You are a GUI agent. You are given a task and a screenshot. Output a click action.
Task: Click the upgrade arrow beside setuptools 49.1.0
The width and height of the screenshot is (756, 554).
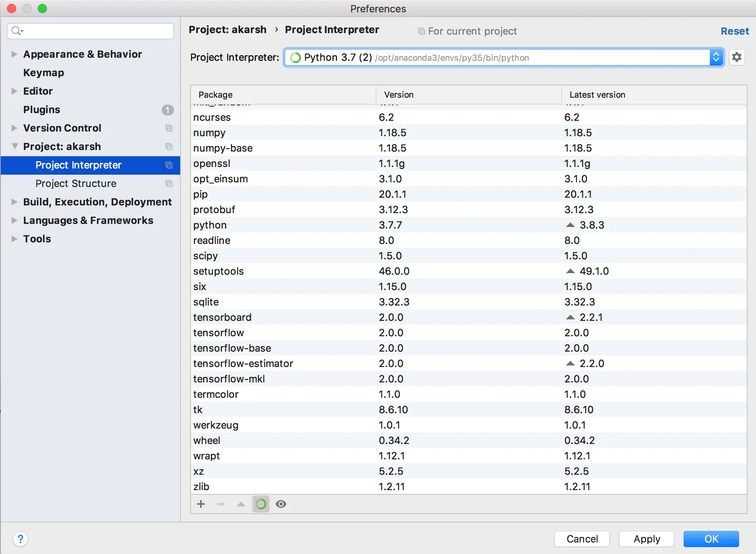coord(570,271)
